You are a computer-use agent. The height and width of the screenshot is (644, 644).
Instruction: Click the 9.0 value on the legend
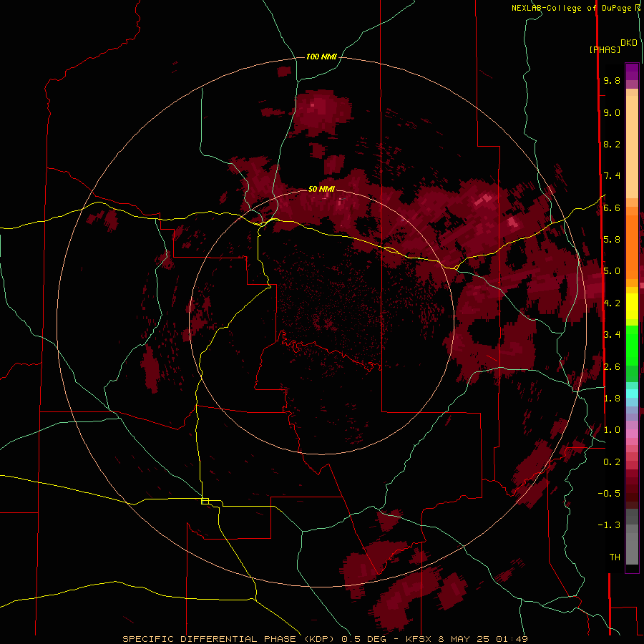point(612,113)
